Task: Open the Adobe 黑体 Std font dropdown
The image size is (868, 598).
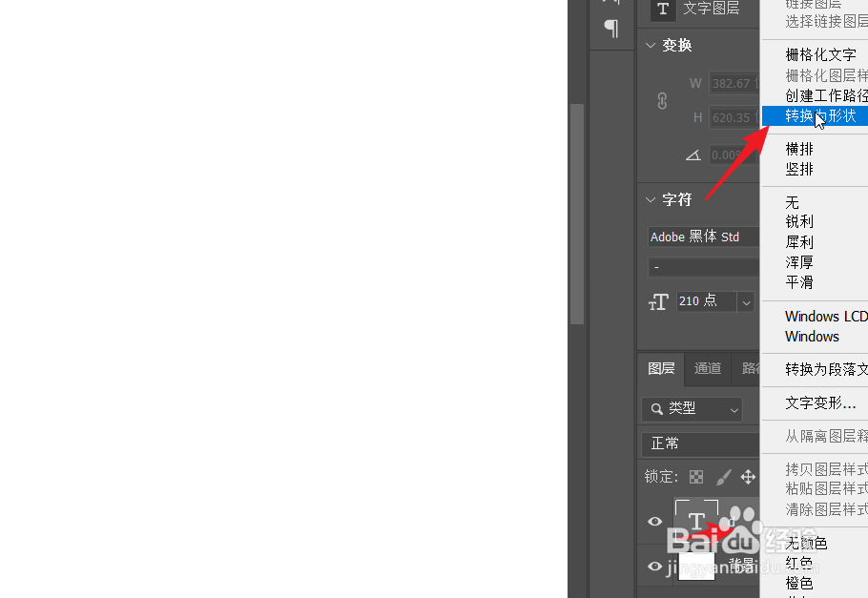Action: click(x=703, y=237)
